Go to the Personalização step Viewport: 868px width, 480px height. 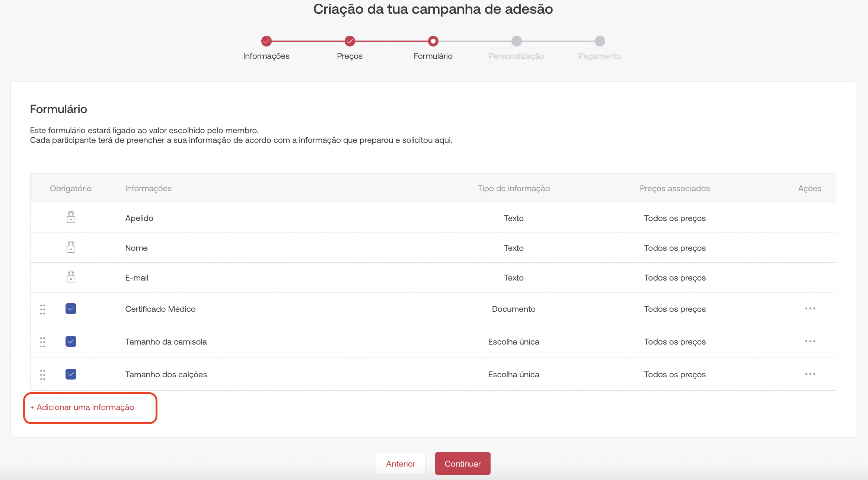pos(517,41)
